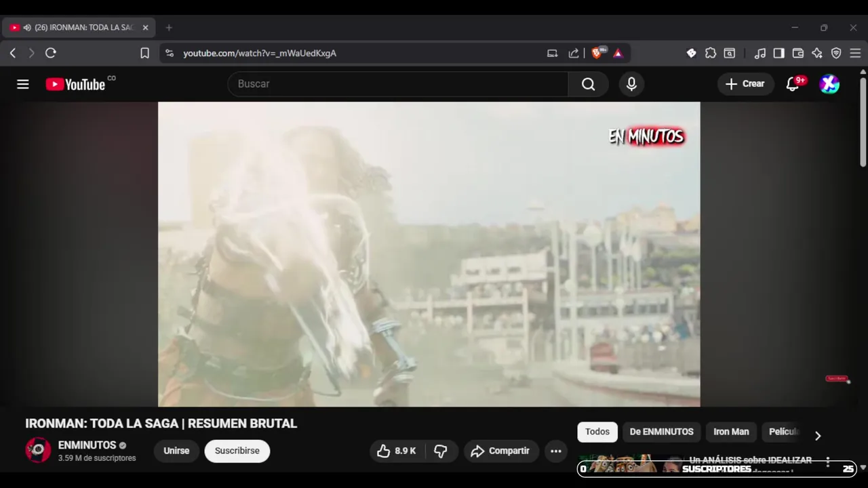Viewport: 868px width, 488px height.
Task: Click the video player to pause
Action: tap(429, 254)
